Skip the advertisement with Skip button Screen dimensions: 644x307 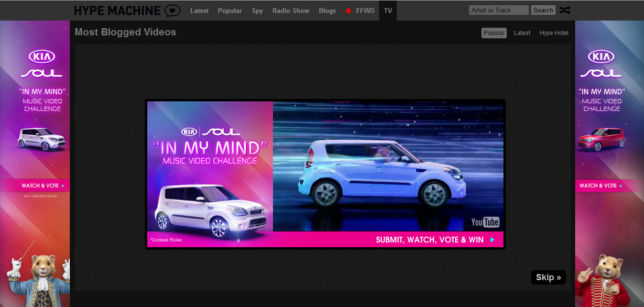[x=548, y=277]
